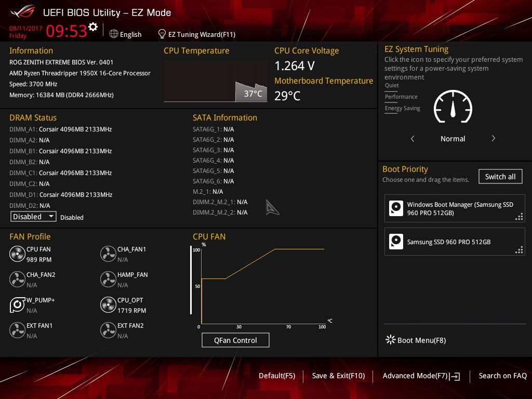Click the Switch all button
Image resolution: width=532 pixels, height=399 pixels.
[x=500, y=177]
